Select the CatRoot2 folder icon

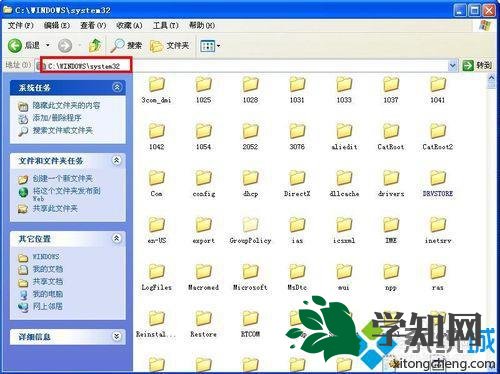click(438, 131)
